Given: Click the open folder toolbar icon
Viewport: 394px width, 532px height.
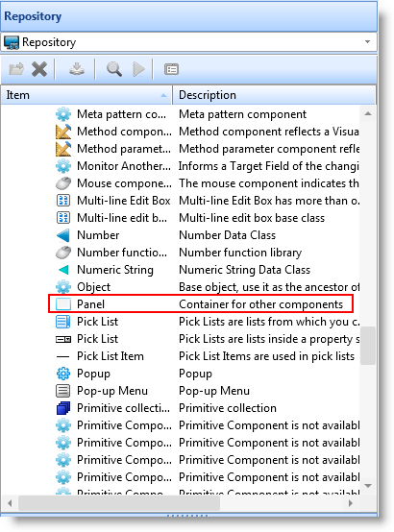Looking at the screenshot, I should click(x=16, y=69).
